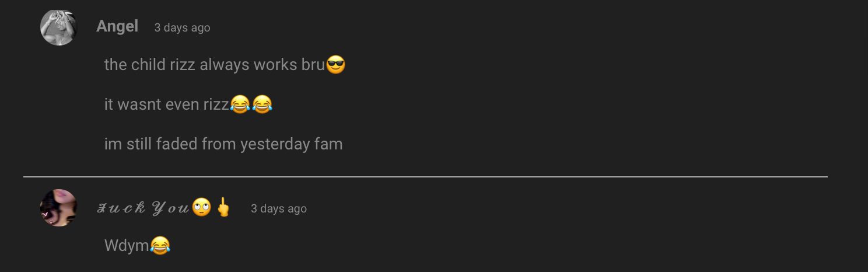
Task: Click the horizontal divider between the comments
Action: (x=425, y=176)
